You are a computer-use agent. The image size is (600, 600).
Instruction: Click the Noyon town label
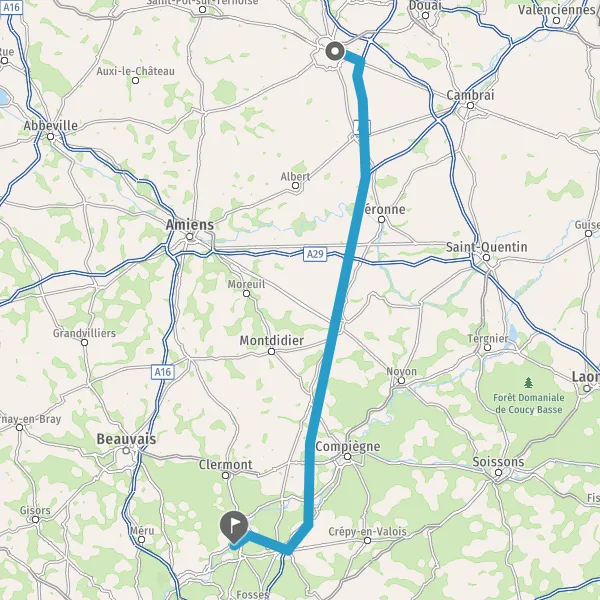click(401, 372)
